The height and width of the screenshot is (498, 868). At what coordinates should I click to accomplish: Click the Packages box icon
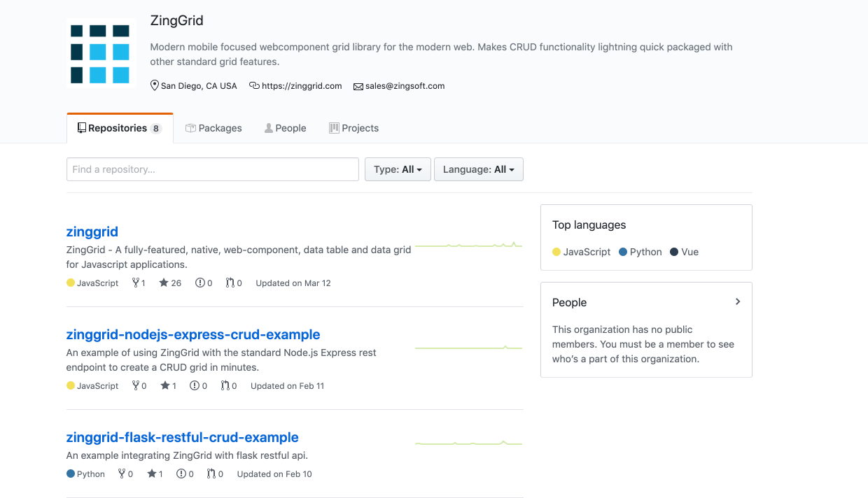189,128
